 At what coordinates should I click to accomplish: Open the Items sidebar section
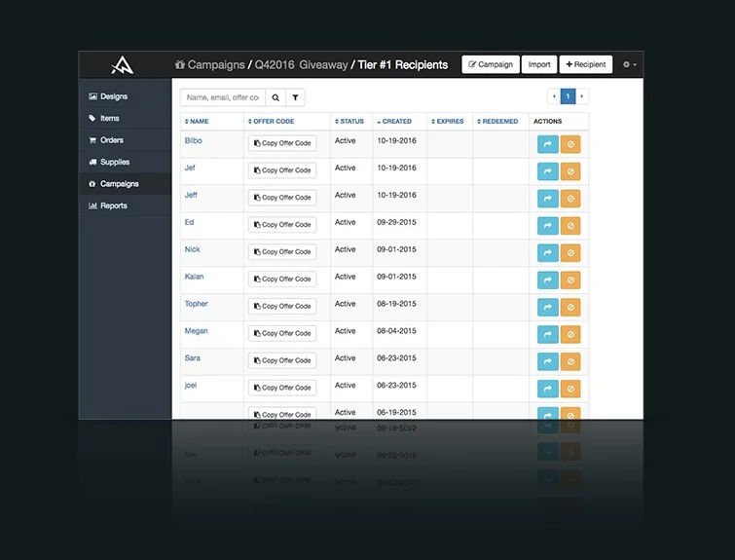tap(125, 118)
